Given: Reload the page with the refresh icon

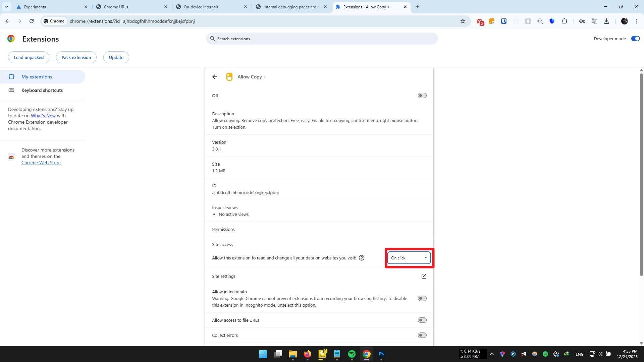Looking at the screenshot, I should coord(32,21).
